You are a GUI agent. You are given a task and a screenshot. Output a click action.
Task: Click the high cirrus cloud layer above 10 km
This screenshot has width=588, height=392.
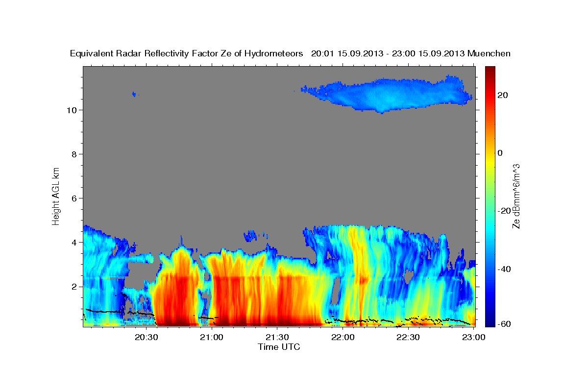coord(387,94)
